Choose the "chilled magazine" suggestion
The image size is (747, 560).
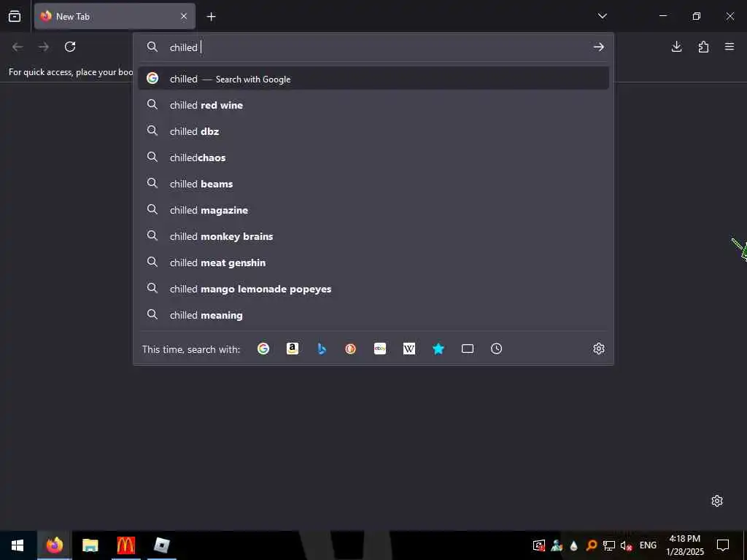click(x=373, y=209)
